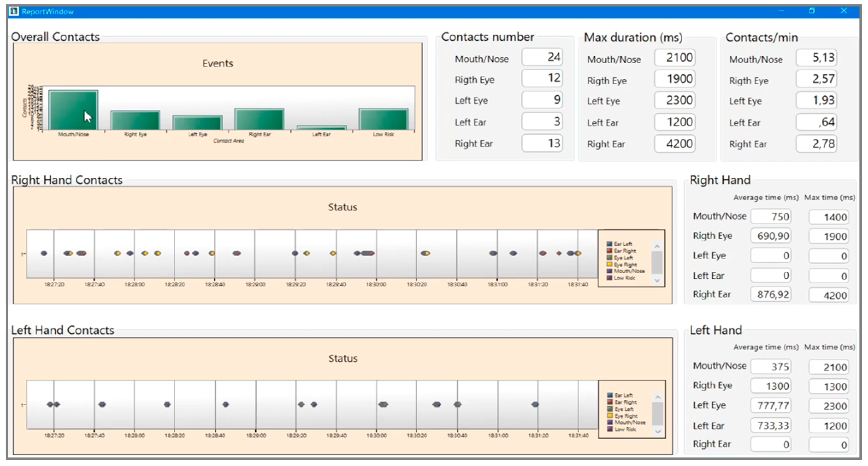Click the Left Hand Mouth/Nose max time field 2100
This screenshot has width=868, height=466.
(829, 367)
